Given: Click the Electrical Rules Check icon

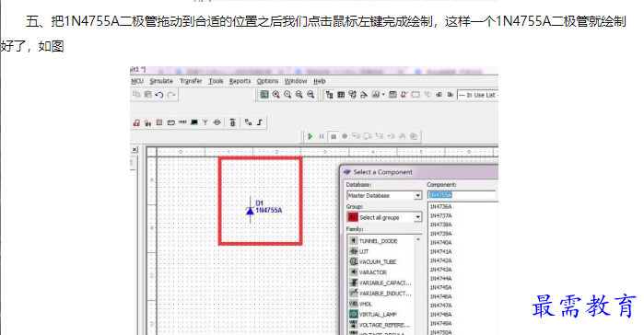Looking at the screenshot, I should pos(404,95).
